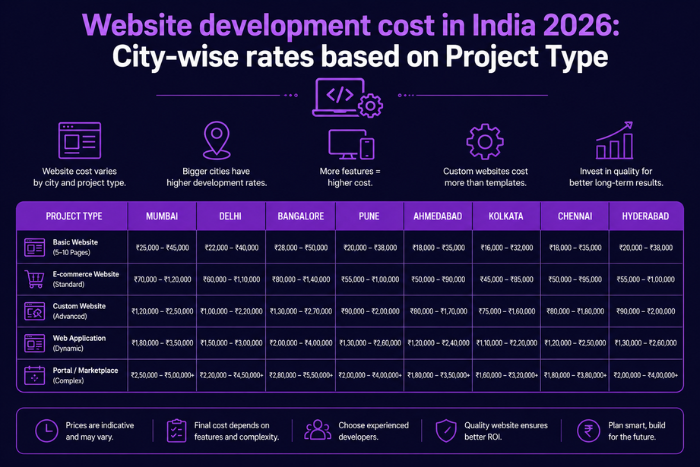Click Bangalore's Custom Website price ₹1,30,000 – ₹2,70,000

pyautogui.click(x=301, y=311)
